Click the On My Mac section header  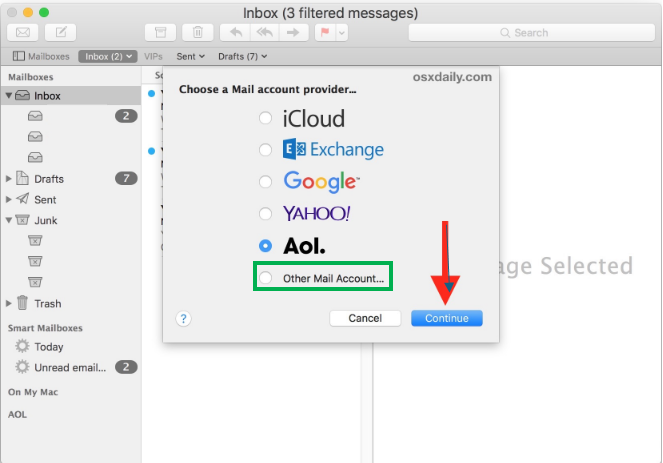coord(33,392)
